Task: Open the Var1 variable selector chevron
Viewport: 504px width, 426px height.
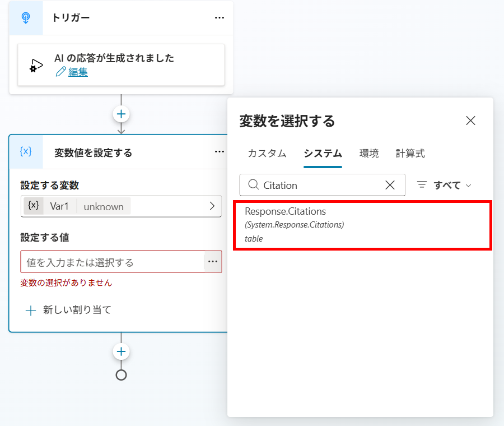Action: pos(212,206)
